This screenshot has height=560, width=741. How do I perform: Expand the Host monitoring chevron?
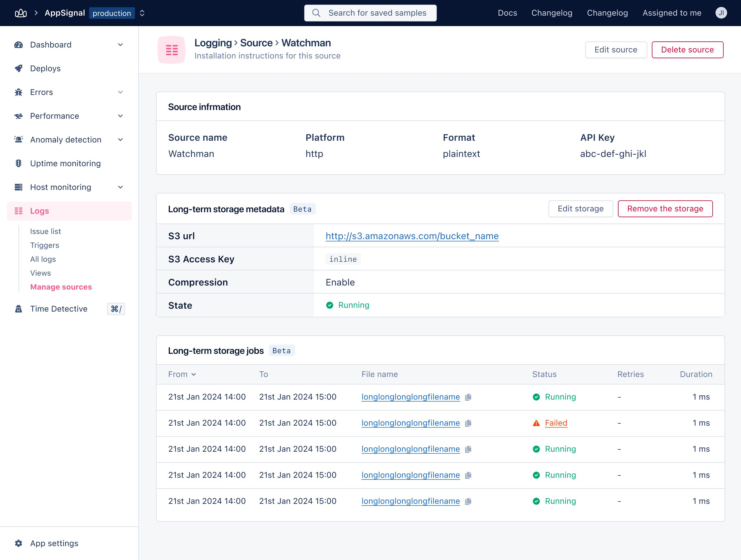pyautogui.click(x=121, y=187)
